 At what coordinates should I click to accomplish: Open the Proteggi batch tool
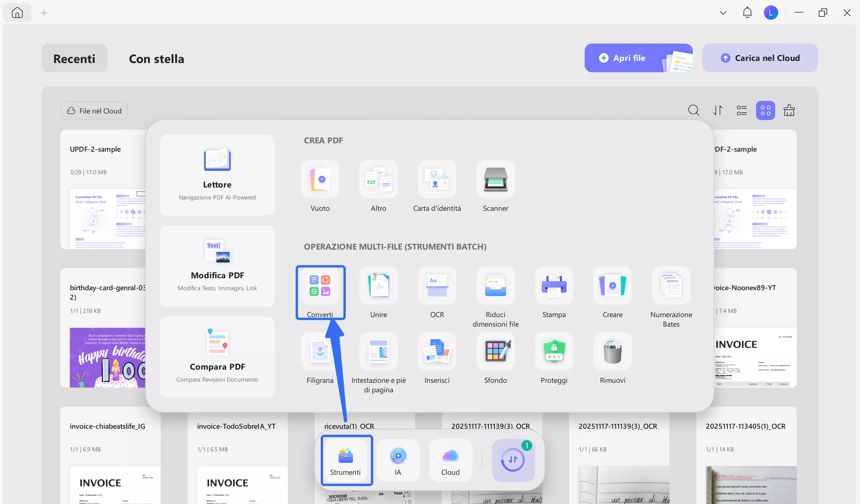[x=554, y=351]
